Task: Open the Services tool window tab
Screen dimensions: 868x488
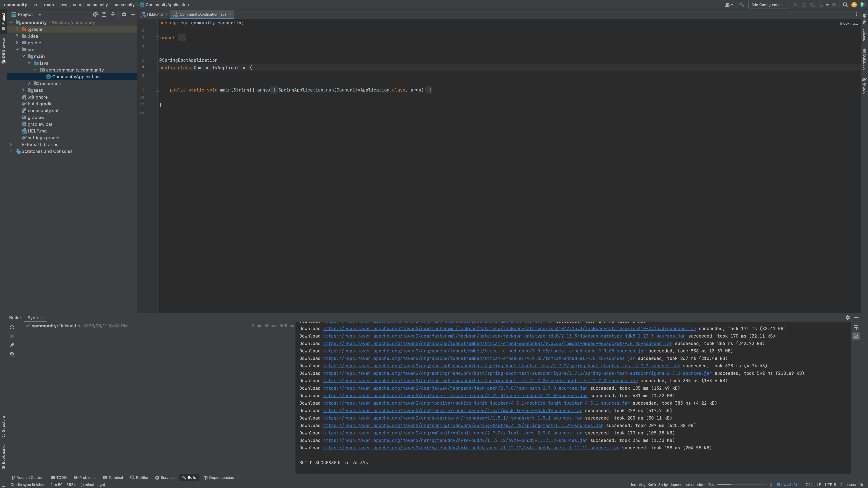Action: click(x=165, y=477)
